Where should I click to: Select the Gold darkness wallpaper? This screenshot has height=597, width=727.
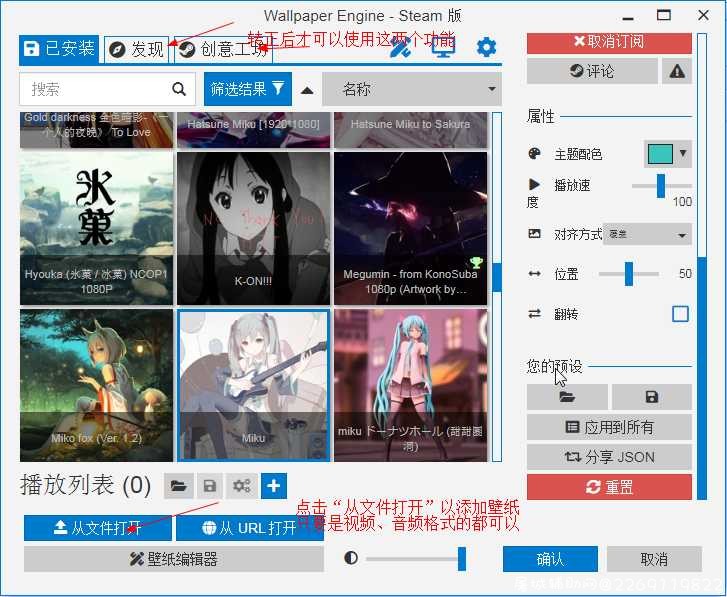[x=96, y=129]
